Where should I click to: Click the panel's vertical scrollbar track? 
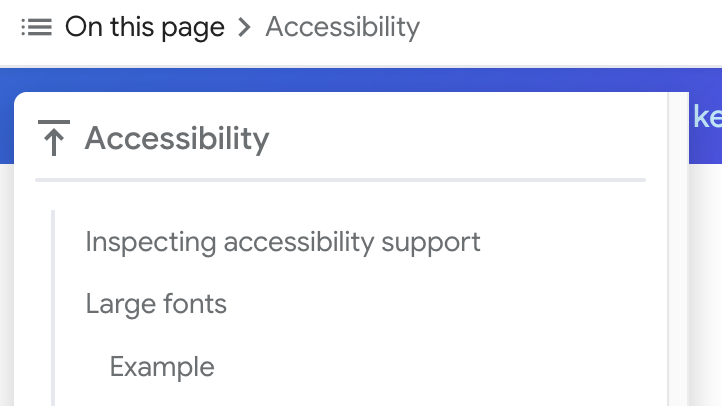tap(678, 249)
